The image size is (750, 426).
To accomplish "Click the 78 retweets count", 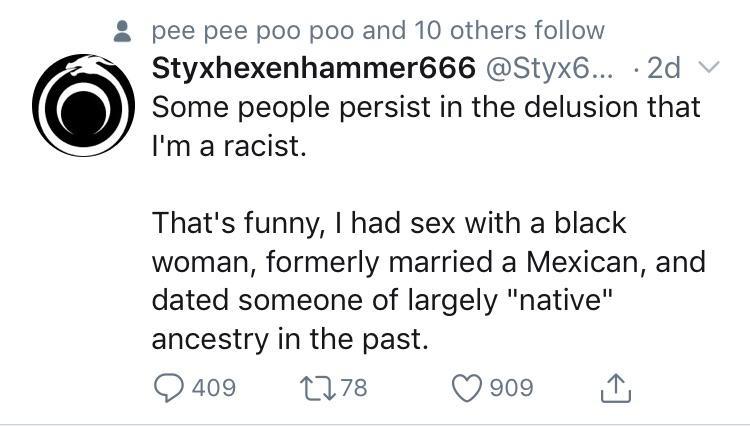I will click(x=354, y=388).
